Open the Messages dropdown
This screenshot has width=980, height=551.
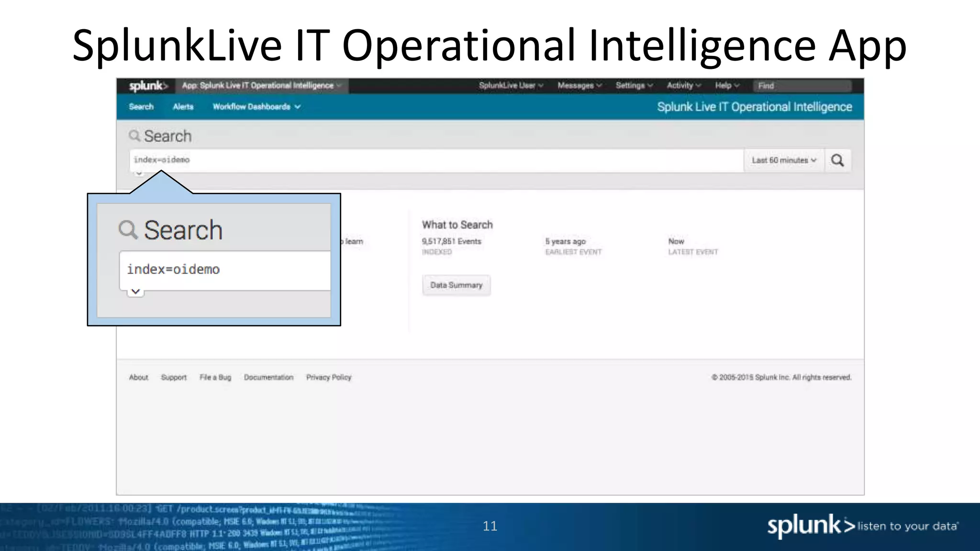(x=579, y=86)
